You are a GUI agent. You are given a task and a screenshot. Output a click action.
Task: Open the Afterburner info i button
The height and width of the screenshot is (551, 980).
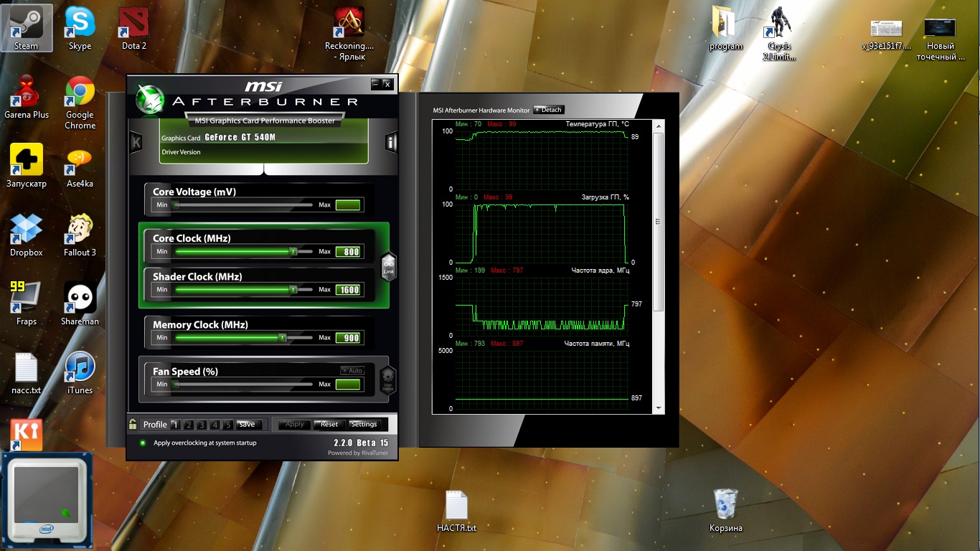[391, 142]
